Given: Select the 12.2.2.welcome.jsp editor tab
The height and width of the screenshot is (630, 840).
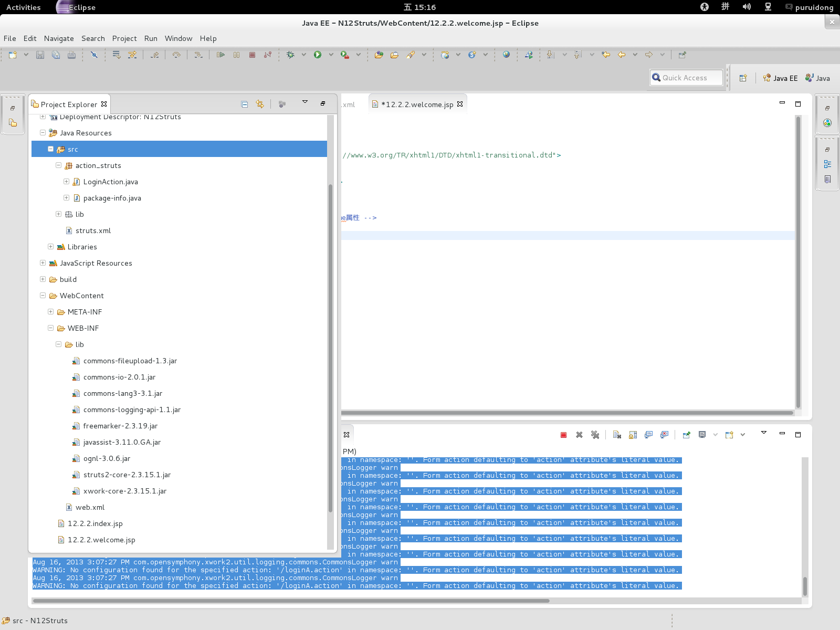Looking at the screenshot, I should coord(417,104).
